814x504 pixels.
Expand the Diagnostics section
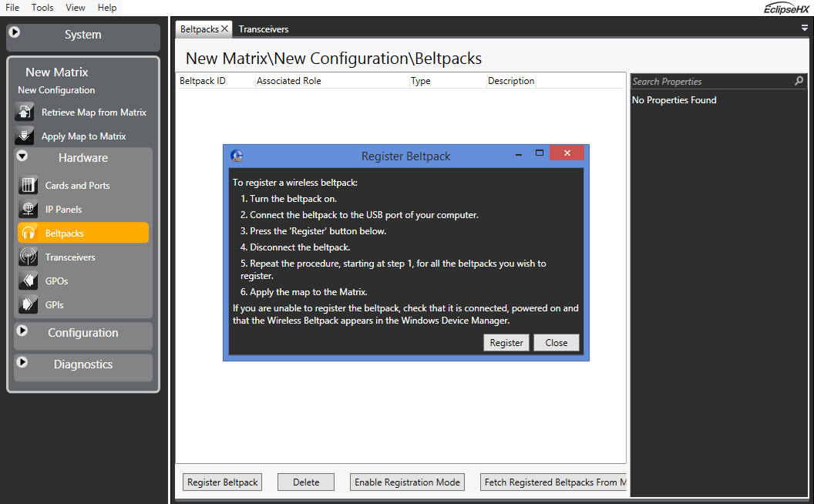[x=22, y=362]
